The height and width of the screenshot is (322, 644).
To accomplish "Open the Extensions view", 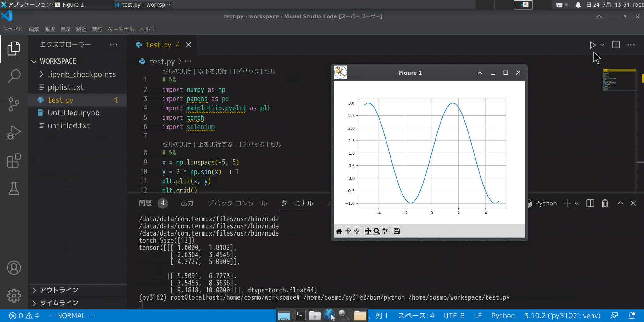I will [14, 161].
